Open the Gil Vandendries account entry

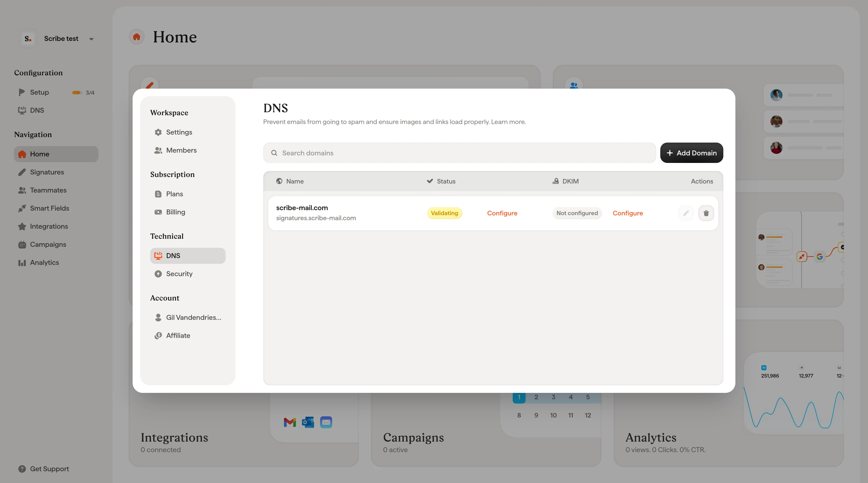click(x=188, y=317)
